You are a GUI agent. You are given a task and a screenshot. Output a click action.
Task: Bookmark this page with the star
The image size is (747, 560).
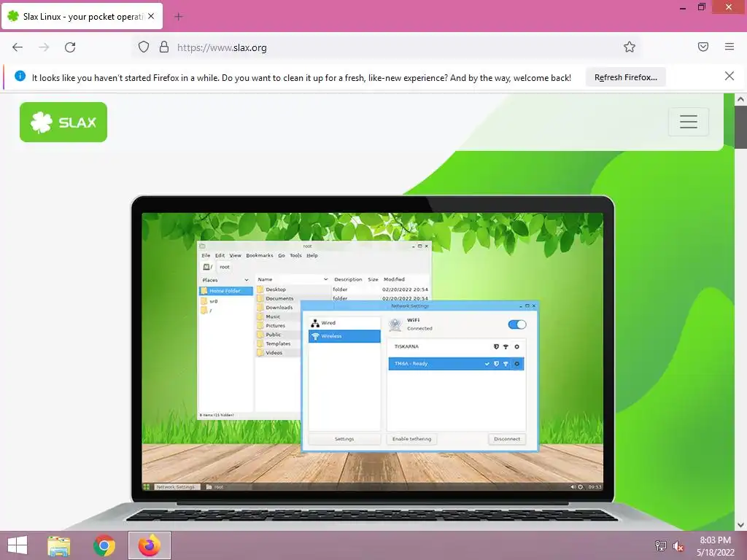(x=630, y=47)
